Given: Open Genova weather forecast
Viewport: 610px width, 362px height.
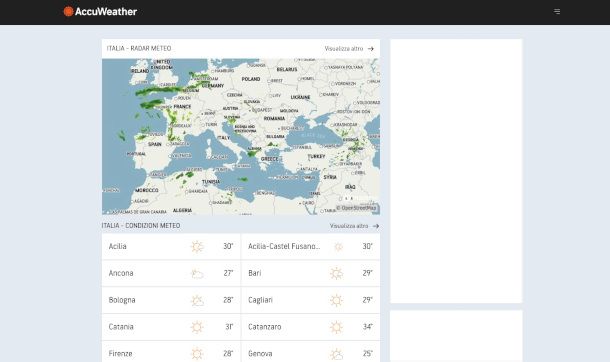Looking at the screenshot, I should [310, 352].
